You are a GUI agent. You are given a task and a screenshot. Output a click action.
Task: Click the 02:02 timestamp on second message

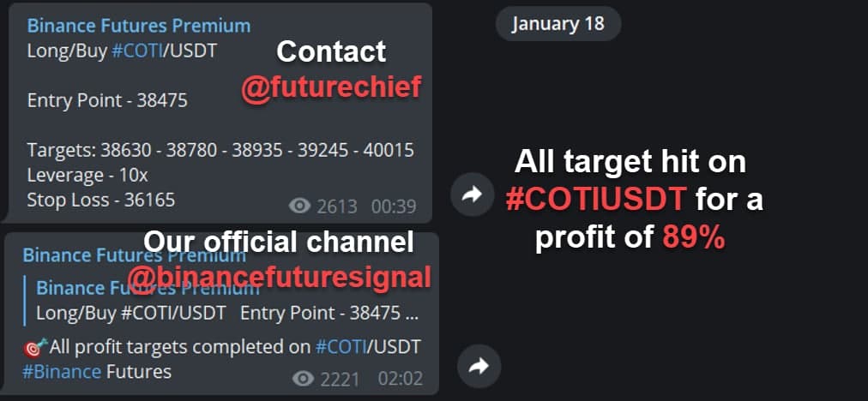[x=401, y=379]
